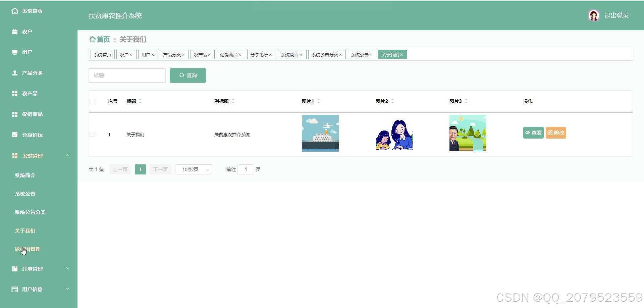Close the 用户 tab
Screen dimensions: 644x308
(152, 55)
